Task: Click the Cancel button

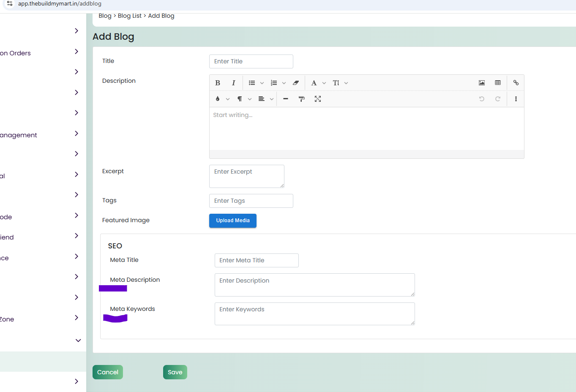Action: (x=108, y=372)
